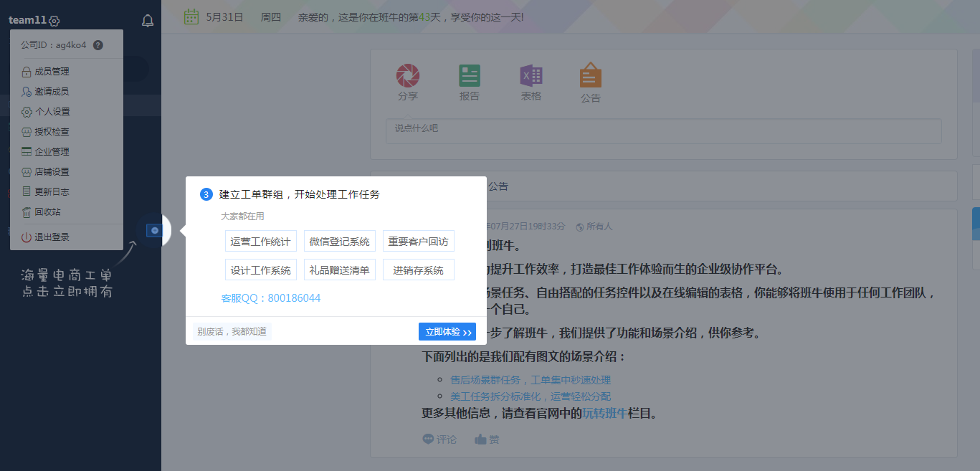Viewport: 980px width, 471px height.
Task: Open the 报告 report icon
Action: tap(470, 76)
